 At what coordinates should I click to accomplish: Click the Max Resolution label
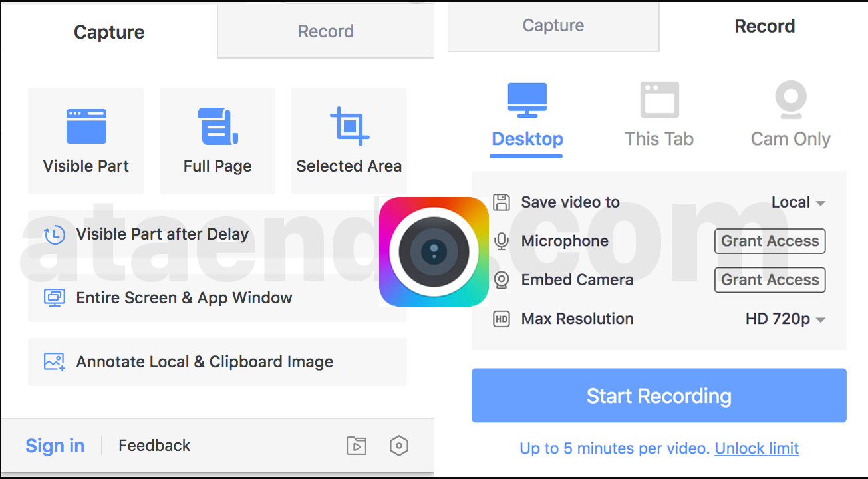[x=577, y=319]
